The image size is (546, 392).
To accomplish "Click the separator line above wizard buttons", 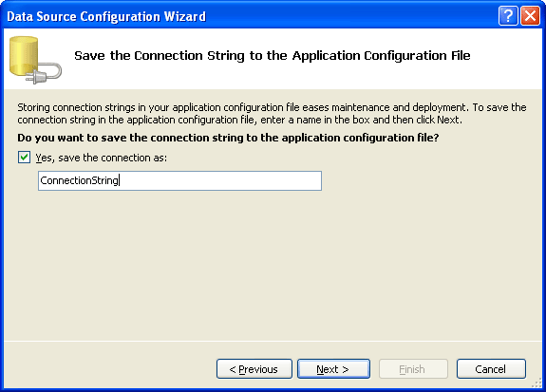I will click(273, 341).
